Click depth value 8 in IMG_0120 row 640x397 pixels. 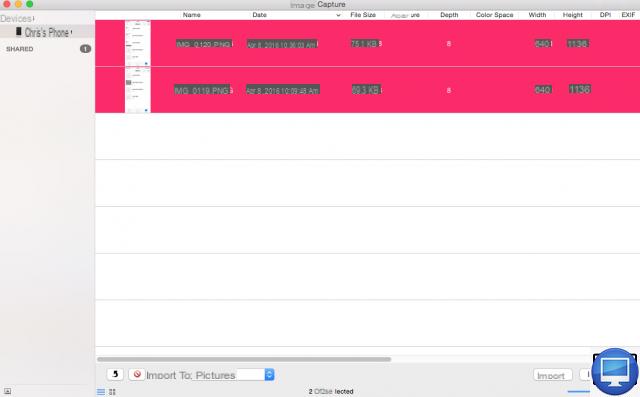pos(449,44)
